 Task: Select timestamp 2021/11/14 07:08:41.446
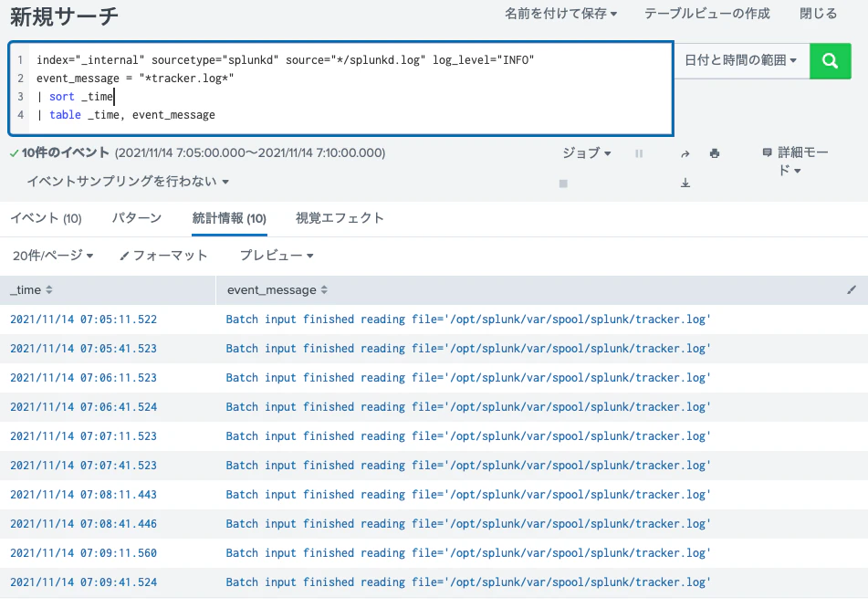tap(84, 524)
